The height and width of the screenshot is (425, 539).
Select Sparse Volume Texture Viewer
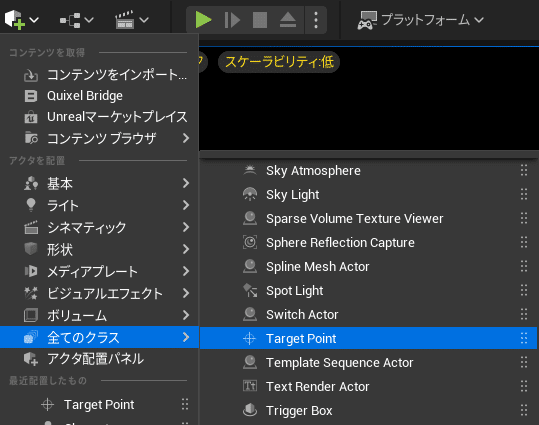368,219
